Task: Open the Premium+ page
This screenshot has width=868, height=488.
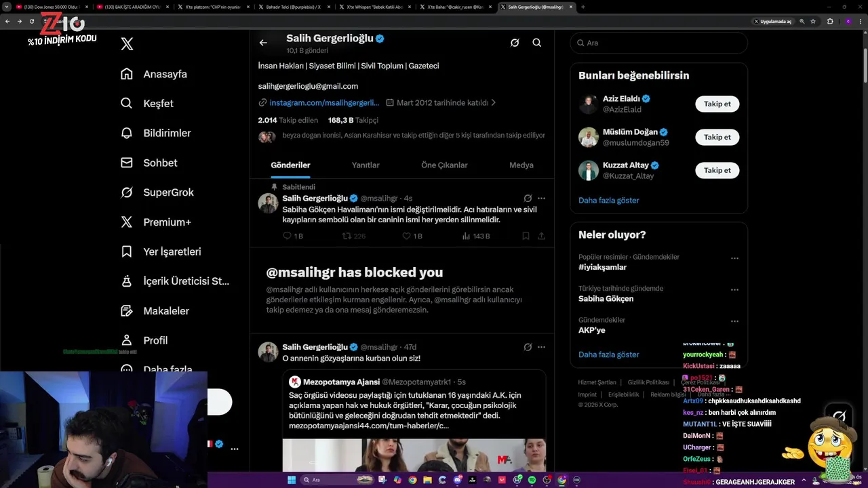Action: pyautogui.click(x=155, y=222)
